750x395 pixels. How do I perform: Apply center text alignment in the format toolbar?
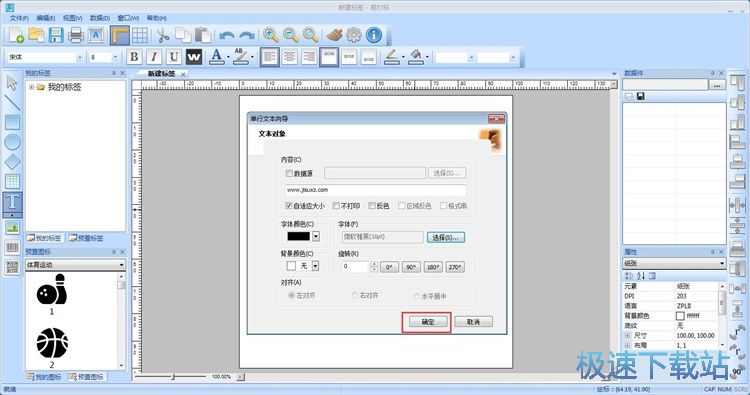pos(290,57)
